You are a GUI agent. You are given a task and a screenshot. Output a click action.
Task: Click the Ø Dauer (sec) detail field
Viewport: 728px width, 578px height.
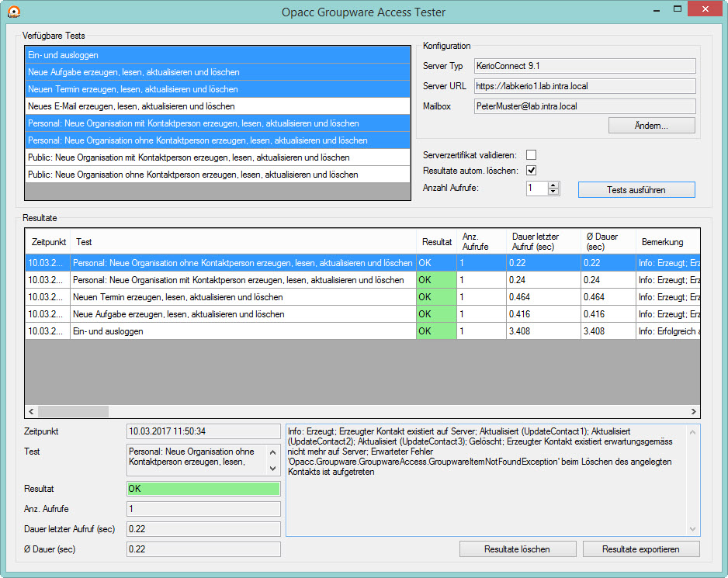pyautogui.click(x=203, y=549)
